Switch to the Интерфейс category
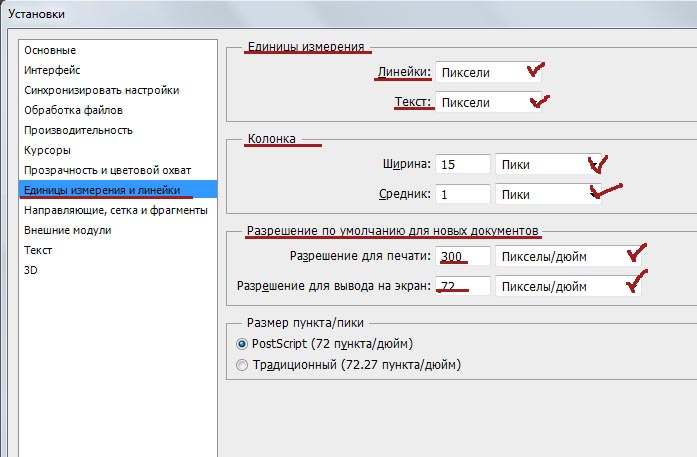Image resolution: width=697 pixels, height=457 pixels. 53,70
